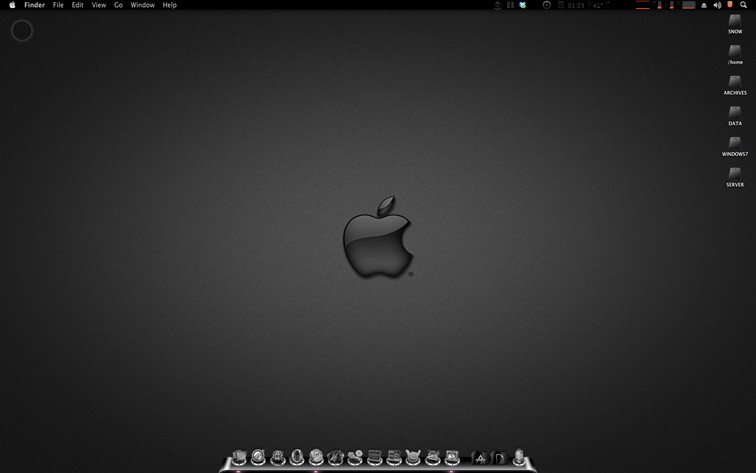This screenshot has width=756, height=473.
Task: Click the pause-bars icon left of Dropbox
Action: [510, 5]
